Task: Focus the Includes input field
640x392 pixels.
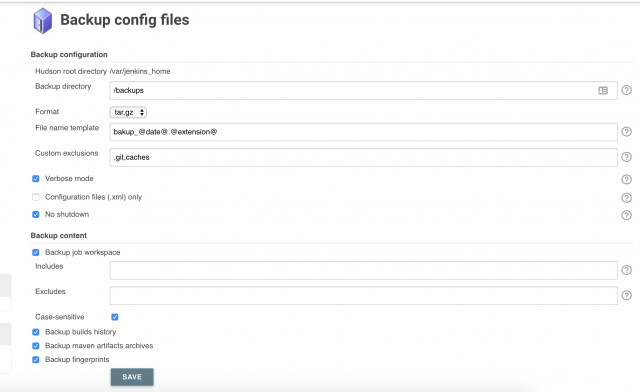Action: tap(363, 270)
